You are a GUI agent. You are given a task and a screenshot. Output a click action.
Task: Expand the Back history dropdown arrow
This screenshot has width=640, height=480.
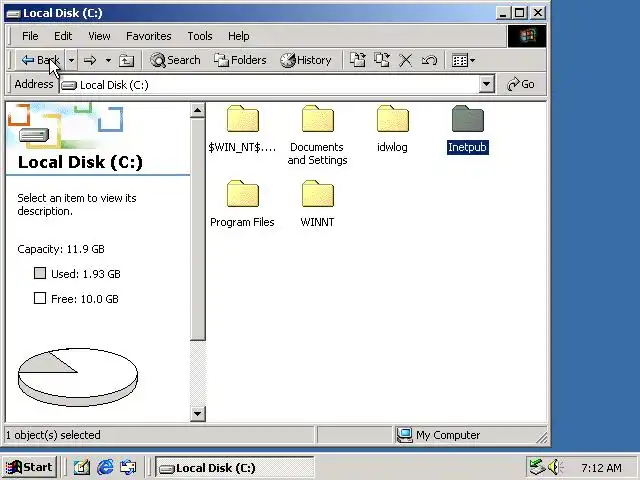click(71, 60)
